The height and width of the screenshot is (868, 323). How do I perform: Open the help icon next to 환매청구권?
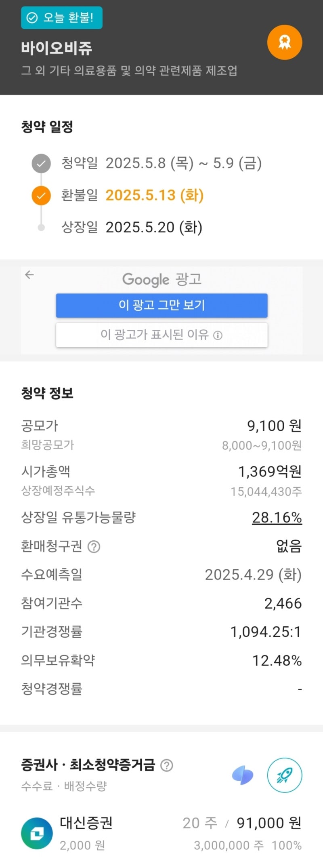(x=94, y=547)
